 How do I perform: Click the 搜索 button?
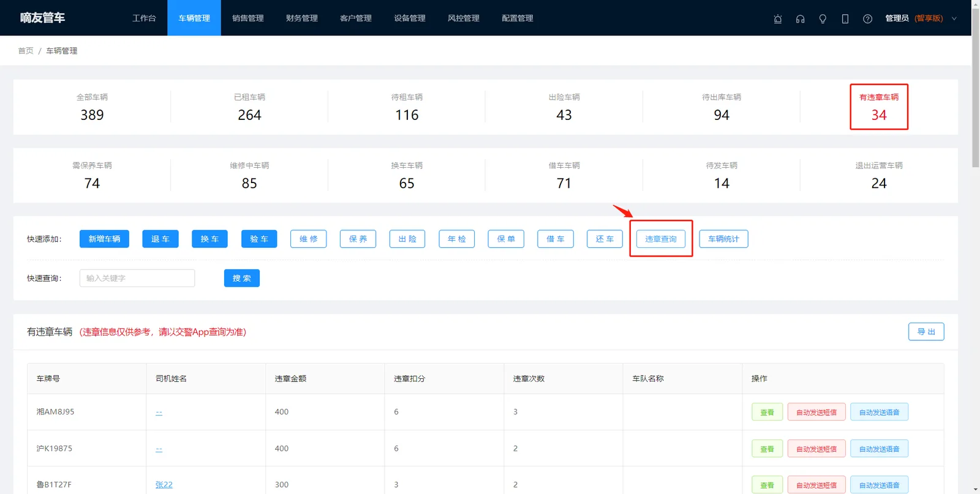242,278
